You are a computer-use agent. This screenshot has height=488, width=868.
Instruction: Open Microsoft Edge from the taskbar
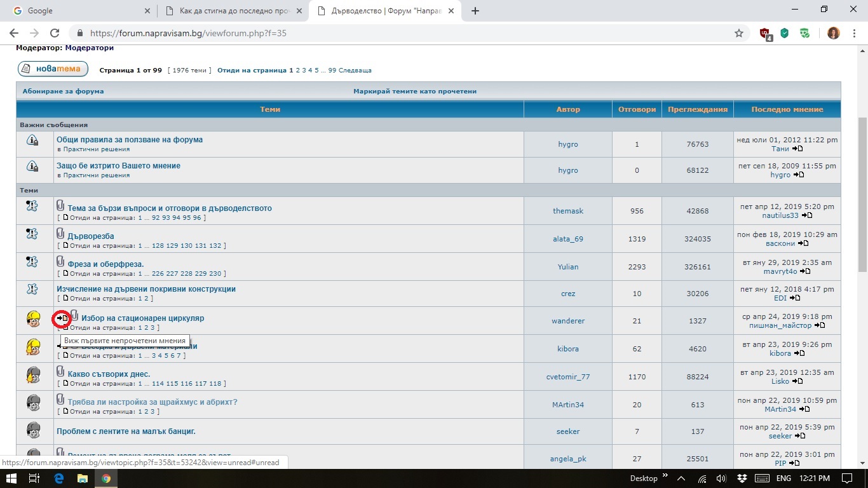[x=59, y=478]
